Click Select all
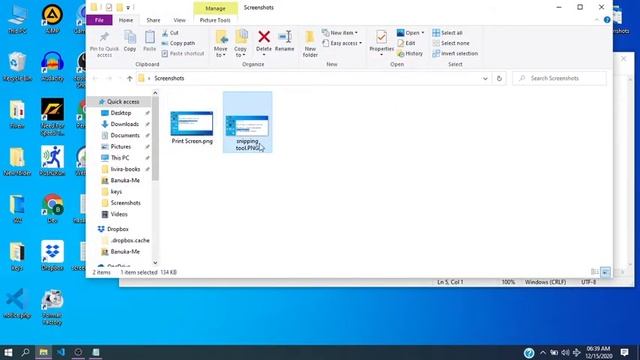This screenshot has width=640, height=360. [447, 33]
